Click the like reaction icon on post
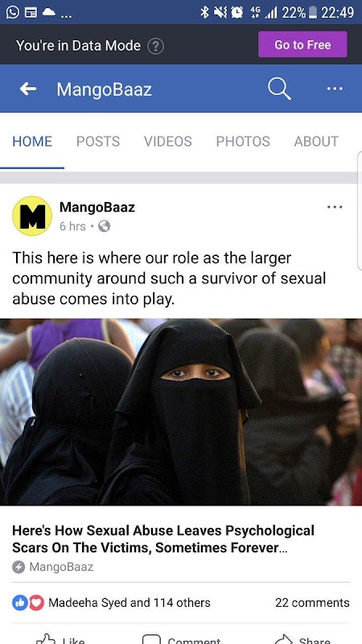The height and width of the screenshot is (644, 362). tap(19, 602)
